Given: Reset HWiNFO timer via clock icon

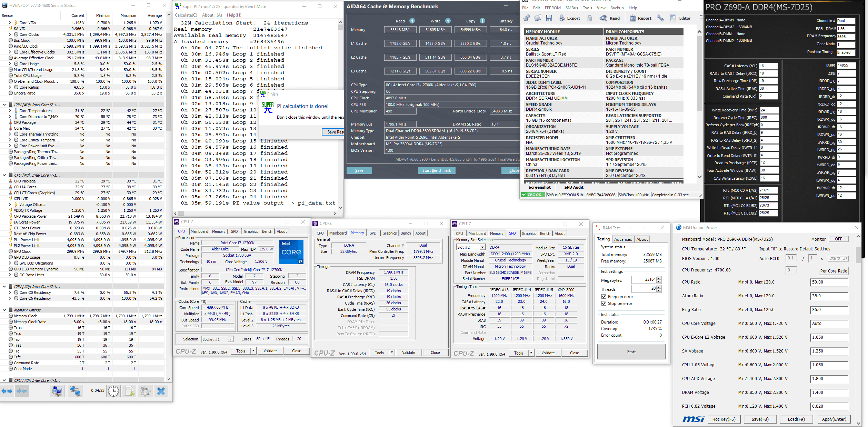Looking at the screenshot, I should 113,391.
